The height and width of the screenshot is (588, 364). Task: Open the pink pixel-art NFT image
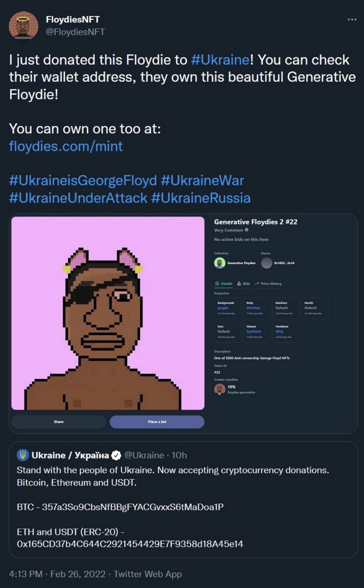click(108, 313)
